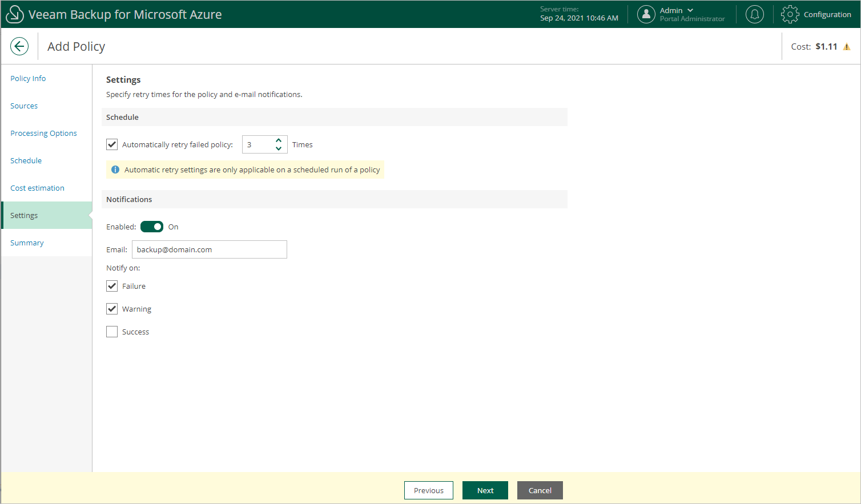Go back using the arrow icon
861x504 pixels.
pyautogui.click(x=19, y=46)
